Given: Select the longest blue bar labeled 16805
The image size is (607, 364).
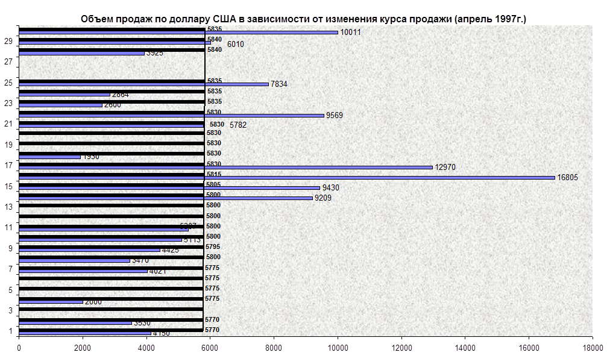Looking at the screenshot, I should [x=286, y=177].
